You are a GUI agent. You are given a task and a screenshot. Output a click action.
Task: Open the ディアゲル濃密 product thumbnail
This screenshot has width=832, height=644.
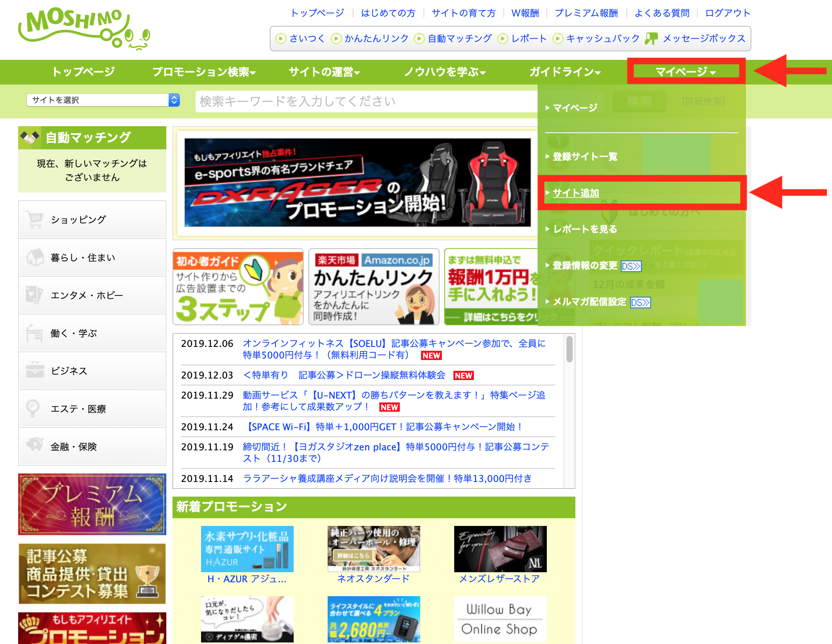[247, 619]
